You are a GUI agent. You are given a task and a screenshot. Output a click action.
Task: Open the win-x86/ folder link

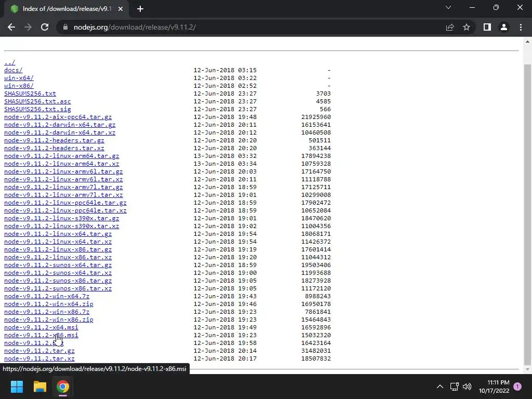19,86
